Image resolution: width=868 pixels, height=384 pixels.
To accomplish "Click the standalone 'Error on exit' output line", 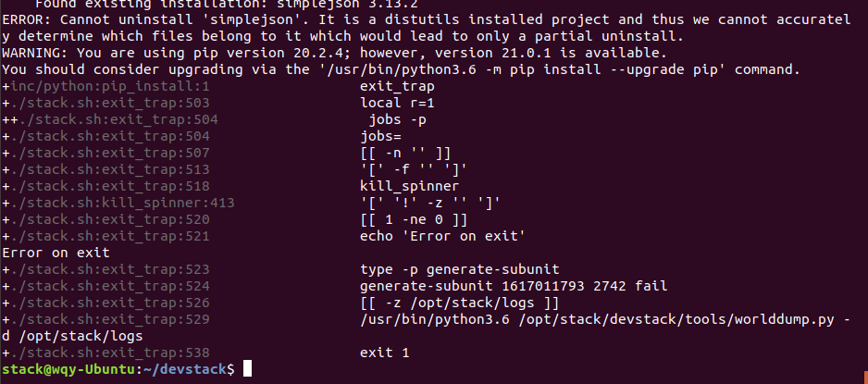I will [x=56, y=253].
